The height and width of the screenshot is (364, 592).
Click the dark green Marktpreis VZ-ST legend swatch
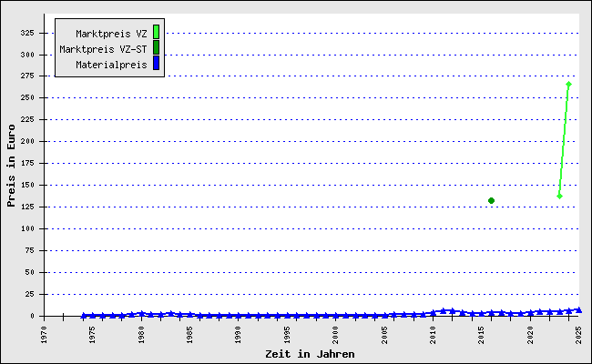[156, 48]
